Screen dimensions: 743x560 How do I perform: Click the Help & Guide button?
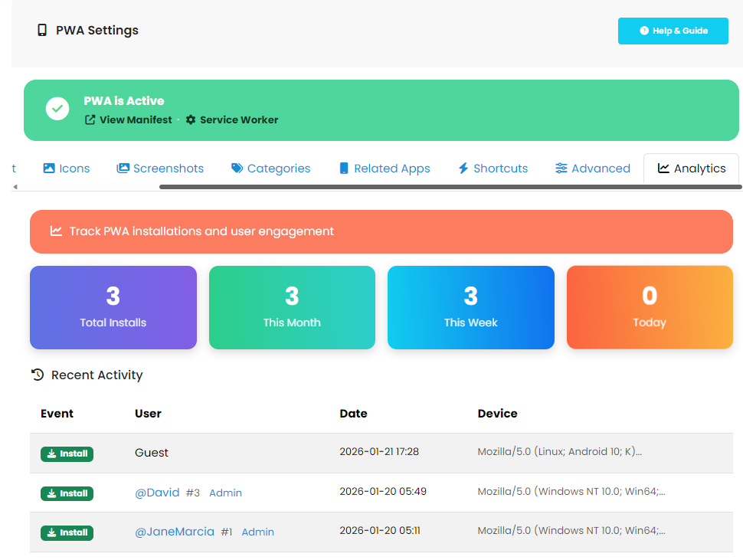pos(673,31)
